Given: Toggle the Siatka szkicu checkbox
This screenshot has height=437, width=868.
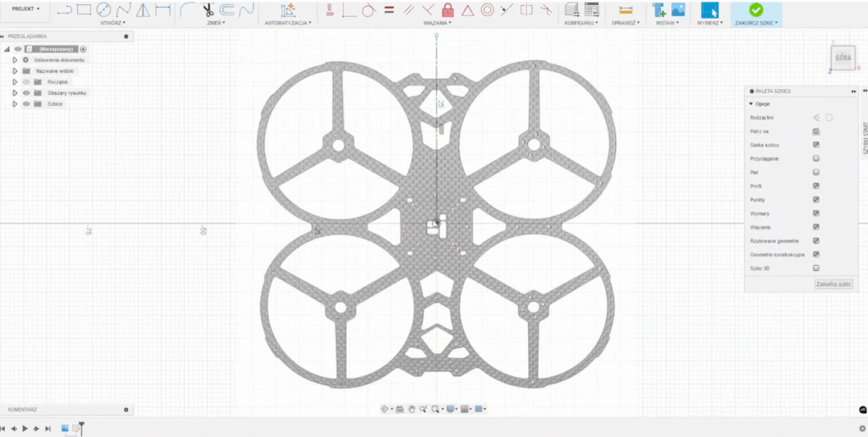Looking at the screenshot, I should point(815,145).
